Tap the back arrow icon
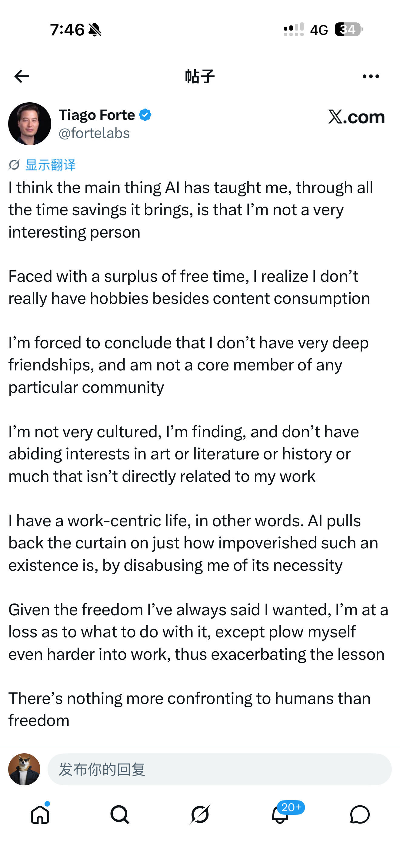The height and width of the screenshot is (868, 400). click(x=22, y=76)
